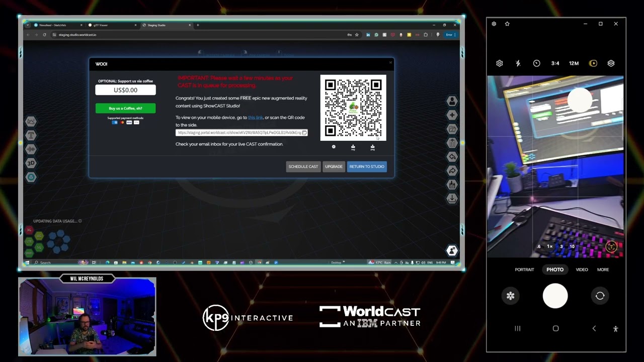
Task: Download the QR code as PNG
Action: 372,147
